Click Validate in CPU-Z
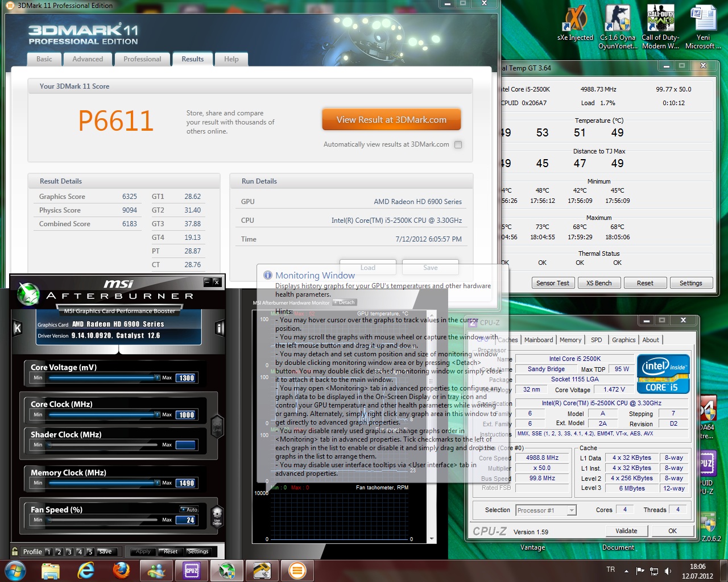Viewport: 728px width, 582px height. (x=626, y=531)
